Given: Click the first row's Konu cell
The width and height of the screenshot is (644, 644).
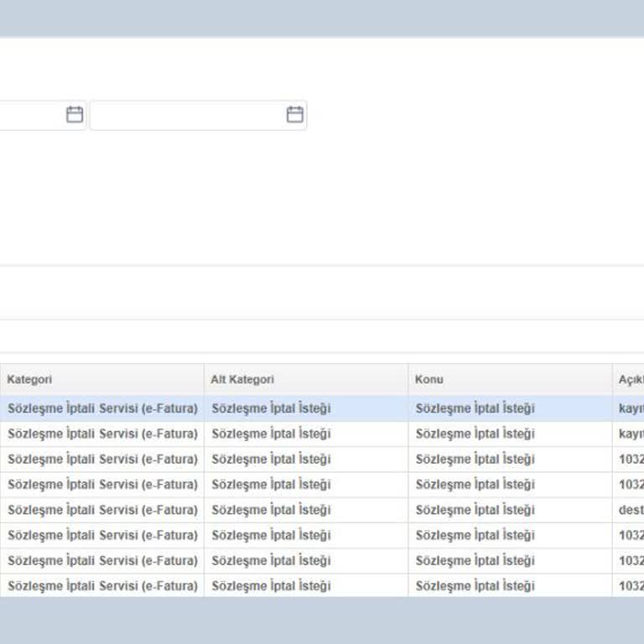Looking at the screenshot, I should point(475,409).
